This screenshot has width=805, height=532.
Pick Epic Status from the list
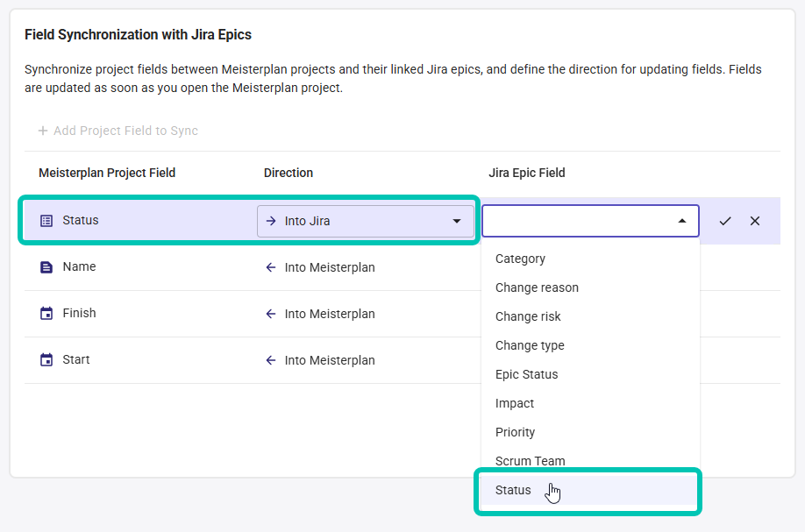click(590, 374)
